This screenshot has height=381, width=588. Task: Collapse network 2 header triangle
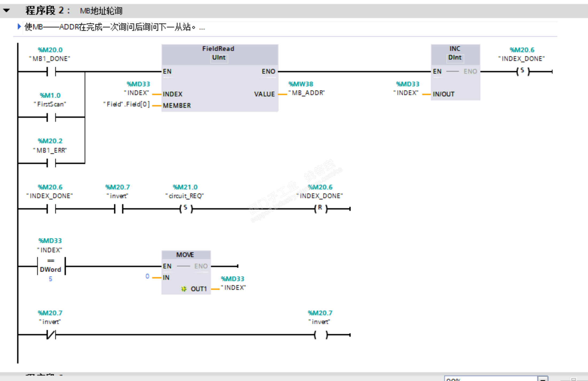[x=6, y=11]
